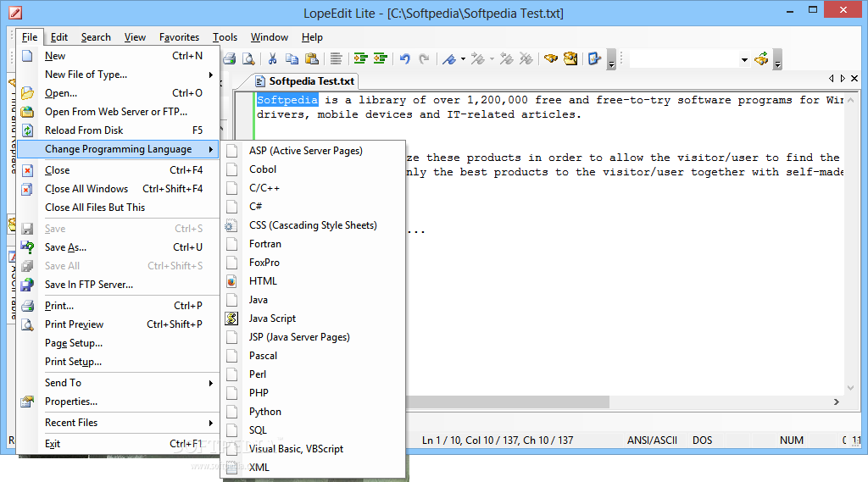Click the horizontal scrollbar right arrow

pos(837,402)
